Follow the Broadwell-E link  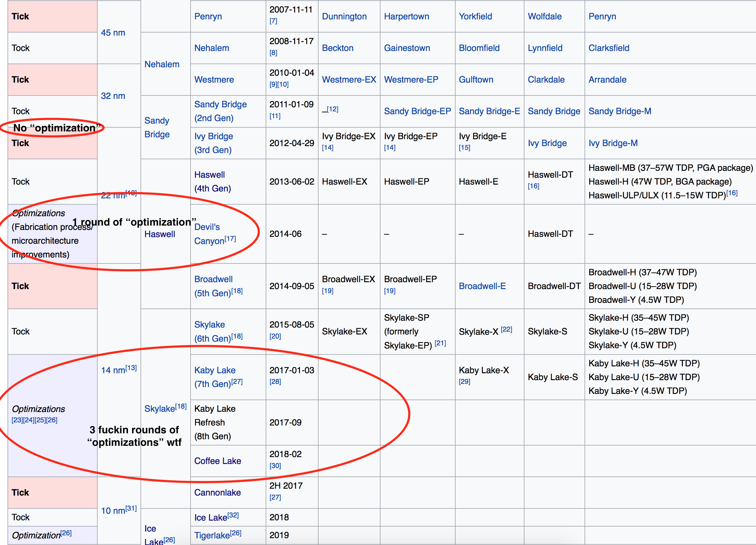482,286
